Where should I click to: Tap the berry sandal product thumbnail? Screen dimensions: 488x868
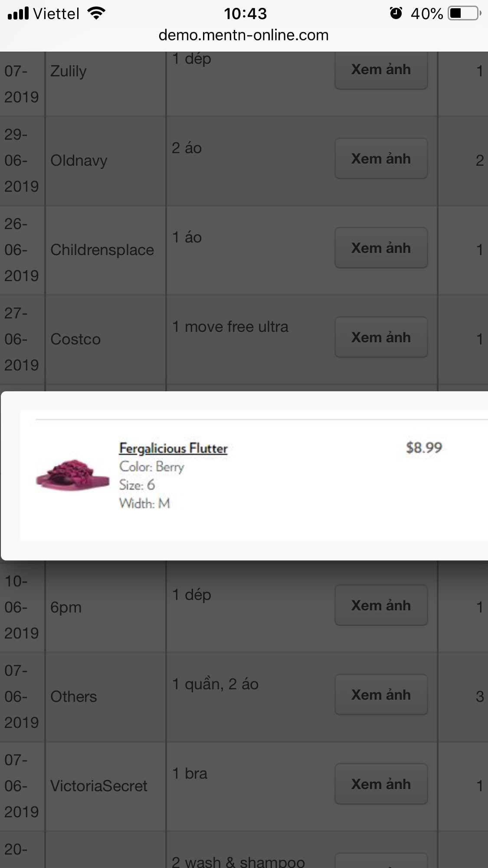pos(72,475)
